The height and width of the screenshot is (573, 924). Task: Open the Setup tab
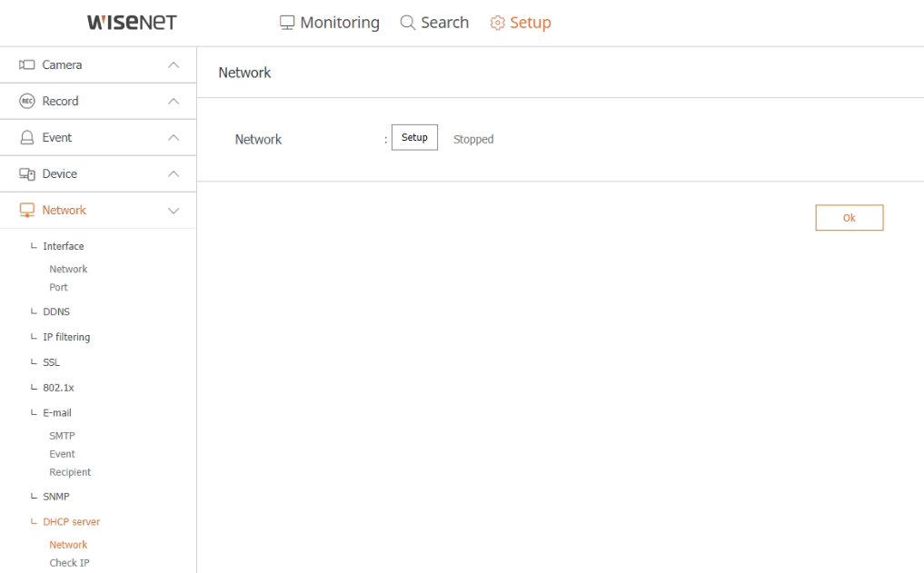click(521, 23)
